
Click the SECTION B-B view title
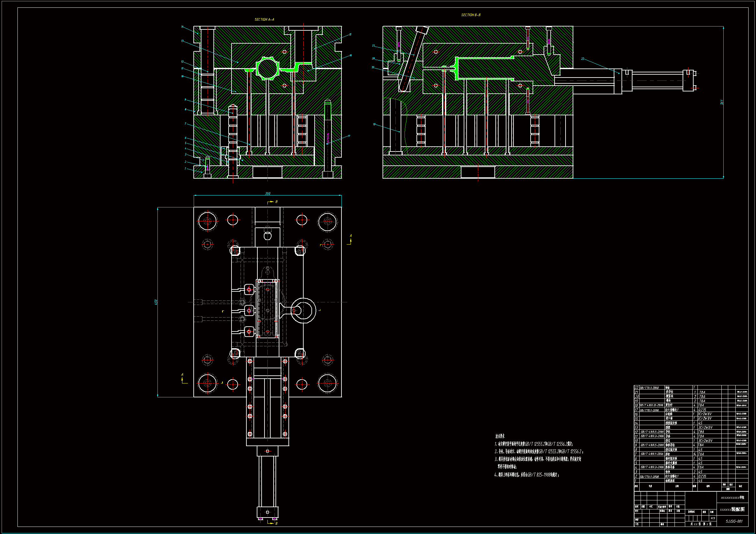[x=470, y=15]
